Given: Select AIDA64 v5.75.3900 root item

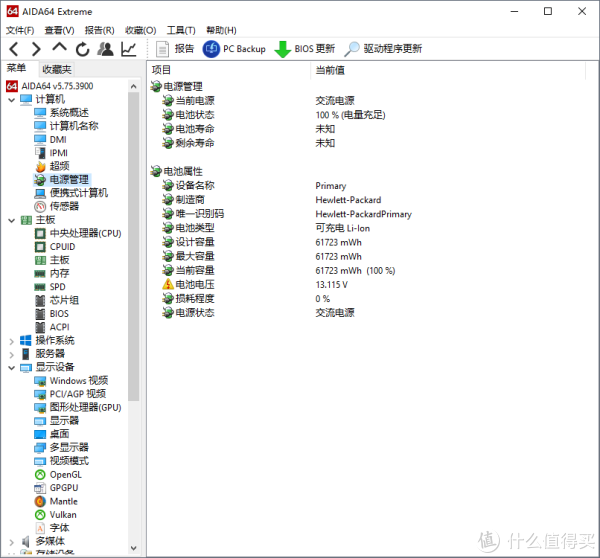Looking at the screenshot, I should click(x=50, y=86).
